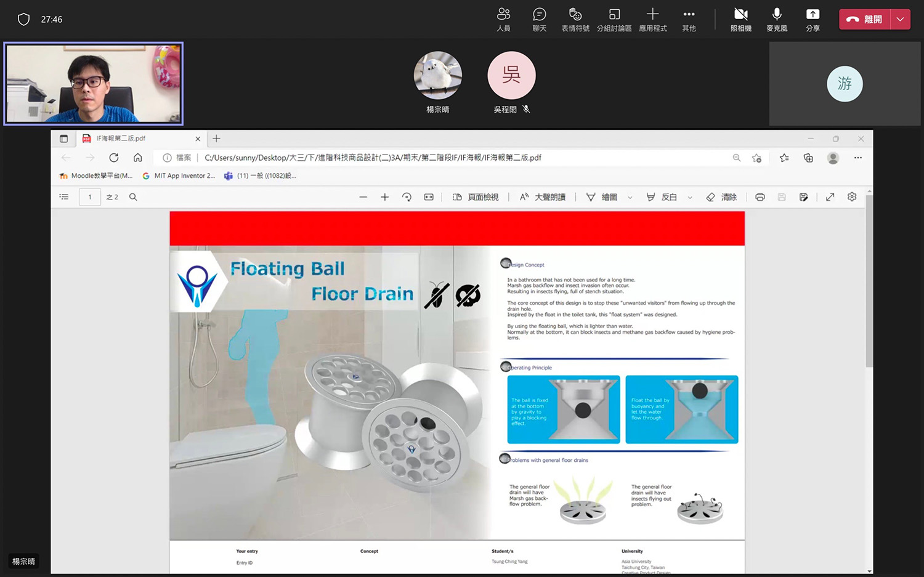Select the presenter's webcam video tile

click(94, 83)
